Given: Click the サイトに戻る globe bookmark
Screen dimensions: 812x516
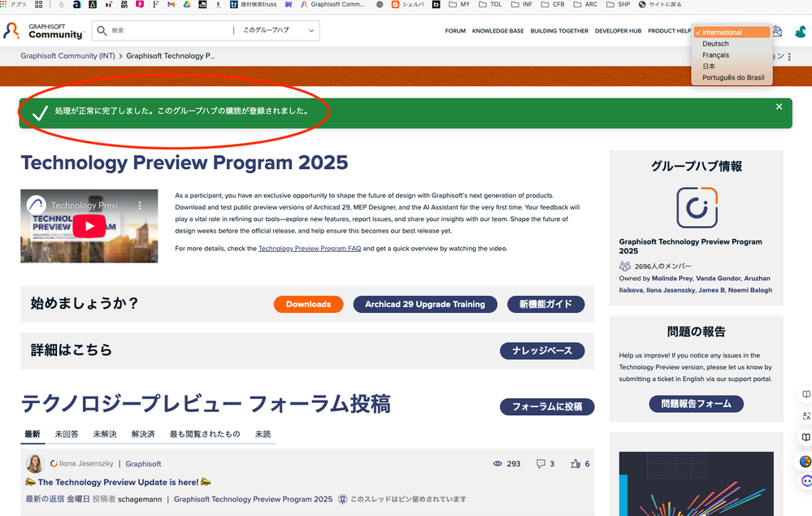Looking at the screenshot, I should [660, 5].
